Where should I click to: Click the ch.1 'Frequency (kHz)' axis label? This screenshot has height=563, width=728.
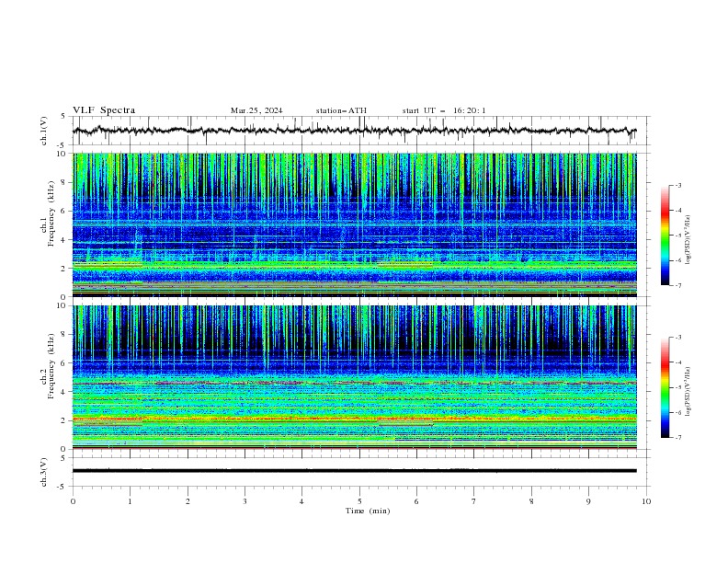(x=51, y=214)
